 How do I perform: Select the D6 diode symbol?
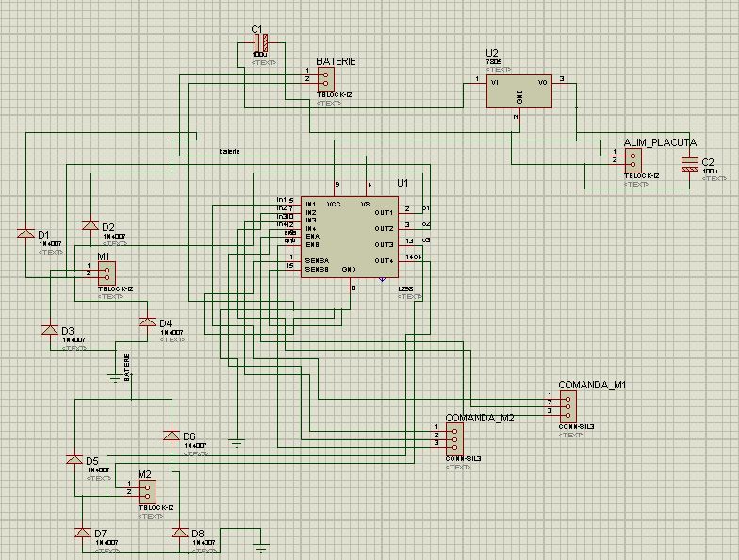tap(172, 436)
